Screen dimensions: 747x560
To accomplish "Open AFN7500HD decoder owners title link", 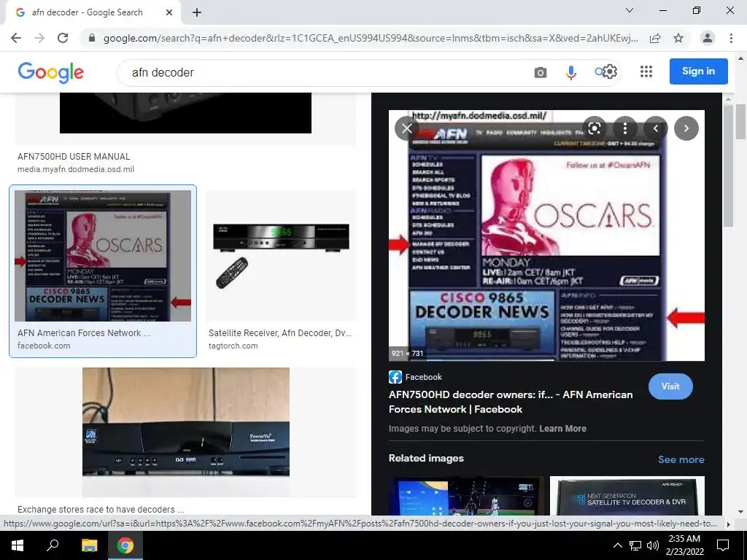I will [511, 402].
